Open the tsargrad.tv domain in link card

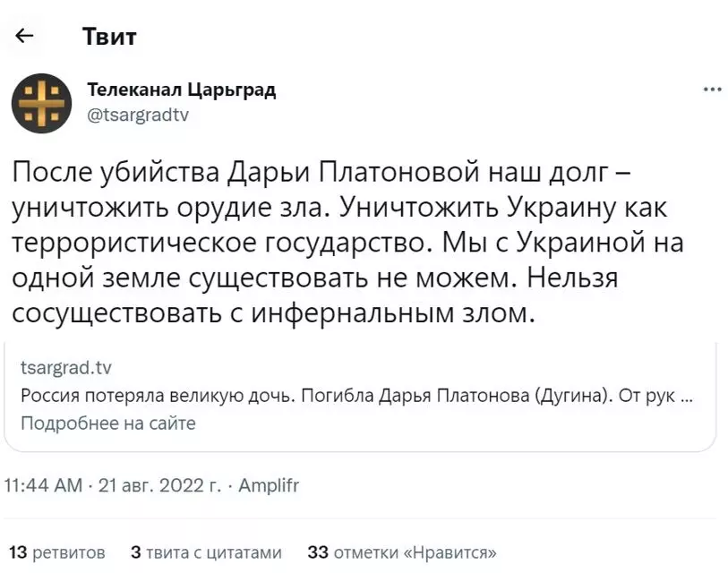[66, 367]
